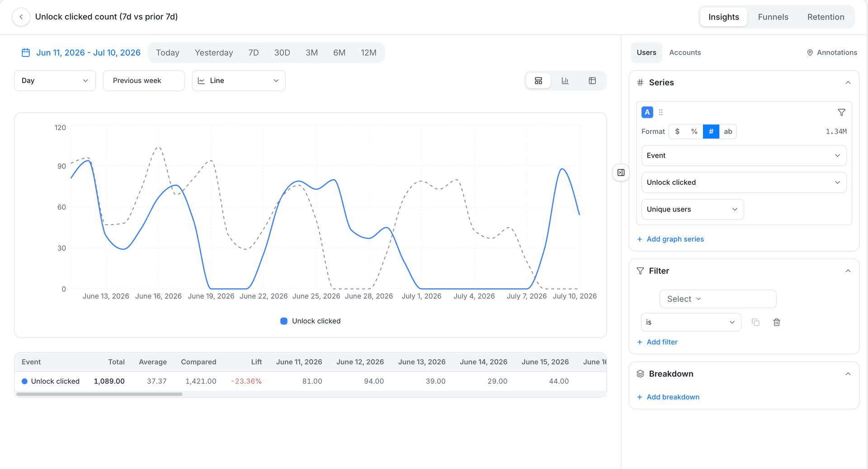This screenshot has width=868, height=469.
Task: Go back using the back arrow button
Action: coord(21,17)
